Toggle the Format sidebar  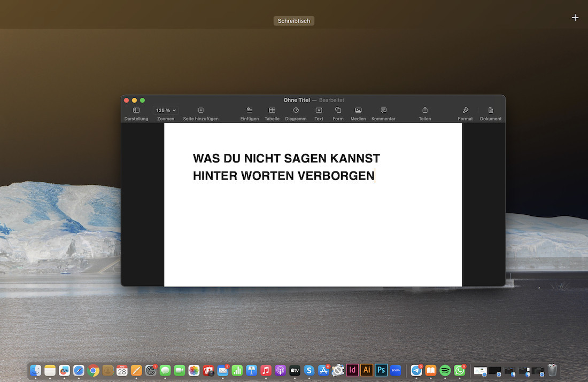click(x=465, y=111)
